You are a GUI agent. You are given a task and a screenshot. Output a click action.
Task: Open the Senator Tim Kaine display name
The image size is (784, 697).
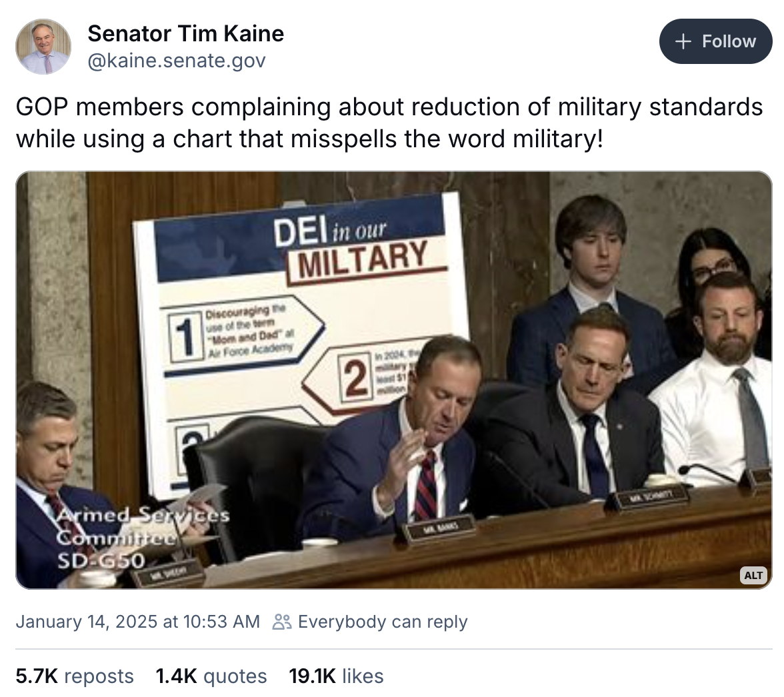point(185,34)
